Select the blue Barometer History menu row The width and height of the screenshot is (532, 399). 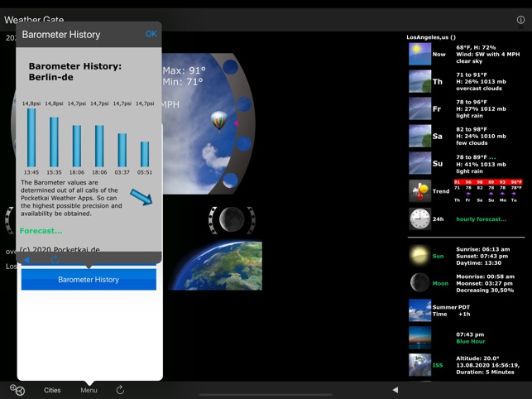pyautogui.click(x=89, y=280)
